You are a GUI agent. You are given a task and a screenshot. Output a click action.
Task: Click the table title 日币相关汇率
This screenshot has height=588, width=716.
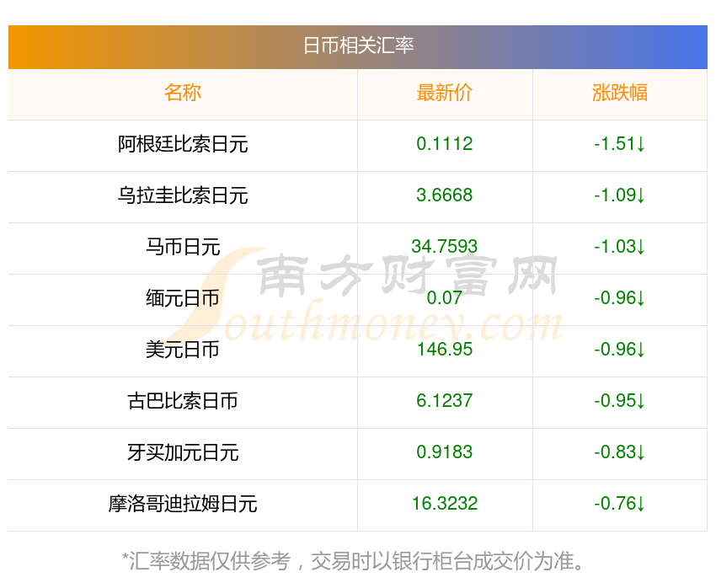pos(359,46)
